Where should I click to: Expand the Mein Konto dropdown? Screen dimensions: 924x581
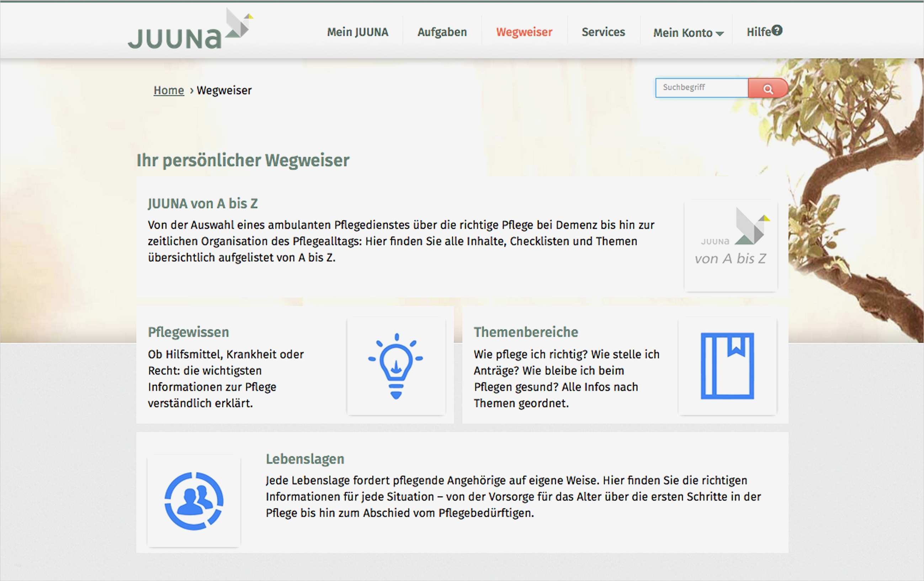coord(682,33)
